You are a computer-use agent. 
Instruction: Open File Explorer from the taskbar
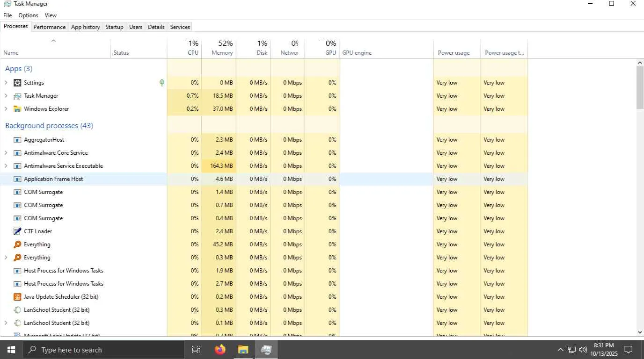(x=243, y=350)
